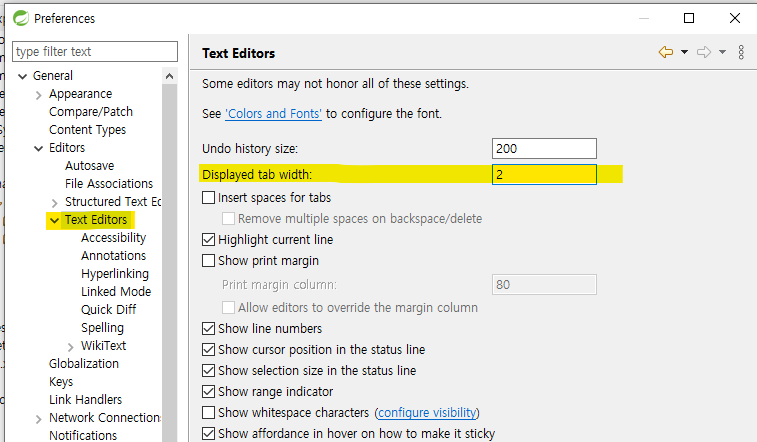Click the scroll up arrow in tree panel
Viewport: 757px width, 442px height.
click(169, 76)
